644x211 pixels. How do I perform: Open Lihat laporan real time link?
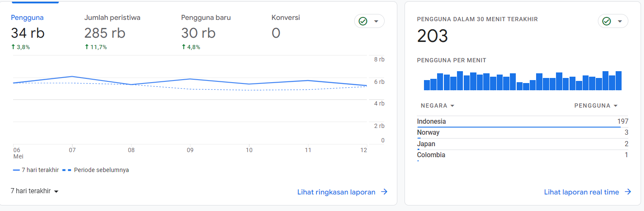581,192
